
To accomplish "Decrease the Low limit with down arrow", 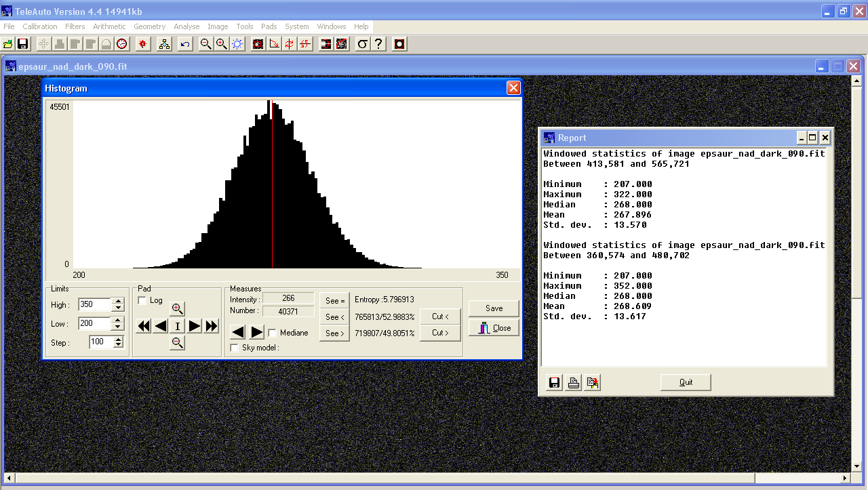I will (x=119, y=327).
